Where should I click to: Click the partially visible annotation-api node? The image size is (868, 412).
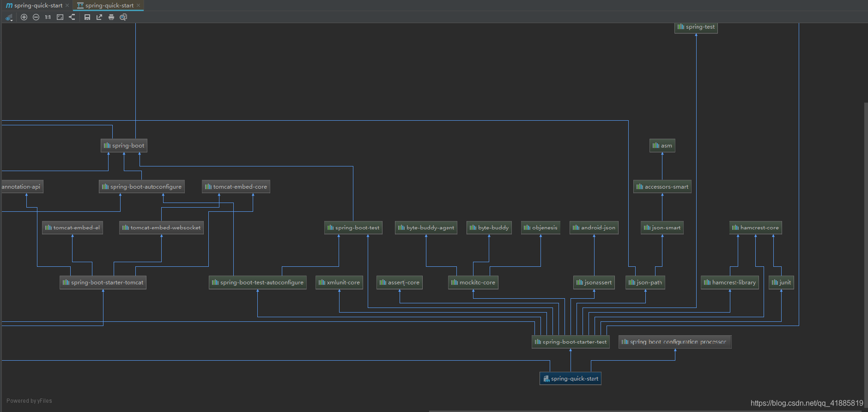coord(22,187)
